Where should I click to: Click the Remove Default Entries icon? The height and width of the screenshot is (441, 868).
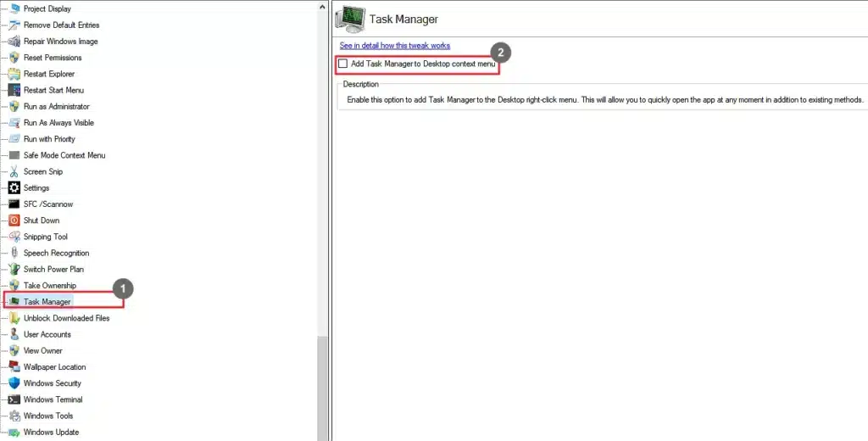[14, 25]
